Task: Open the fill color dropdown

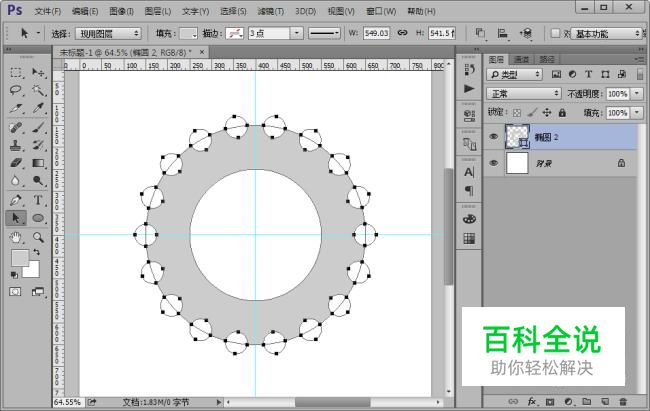Action: tap(189, 34)
